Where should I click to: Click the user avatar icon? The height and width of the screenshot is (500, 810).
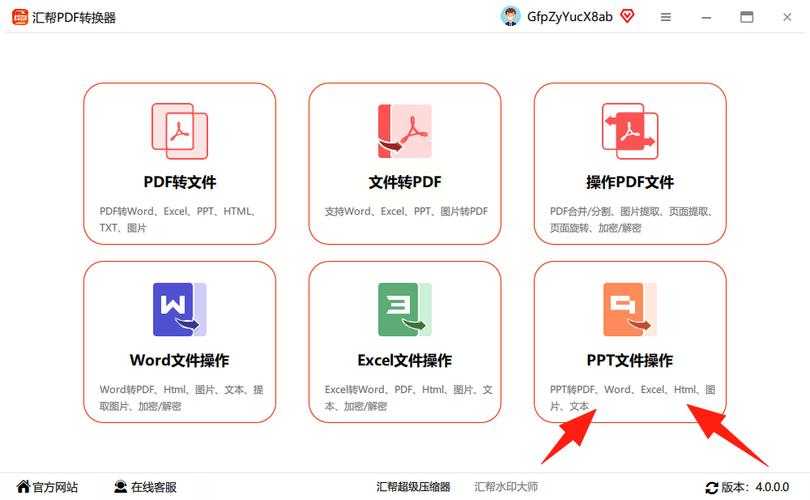511,16
